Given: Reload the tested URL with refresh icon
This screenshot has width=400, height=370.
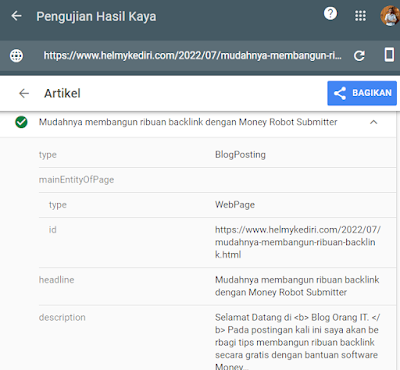Looking at the screenshot, I should pyautogui.click(x=359, y=56).
